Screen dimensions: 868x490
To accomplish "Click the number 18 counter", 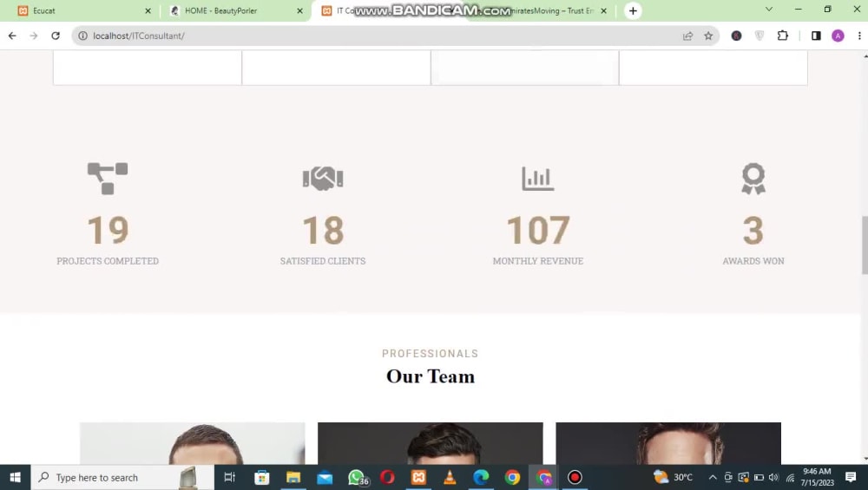I will coord(323,230).
